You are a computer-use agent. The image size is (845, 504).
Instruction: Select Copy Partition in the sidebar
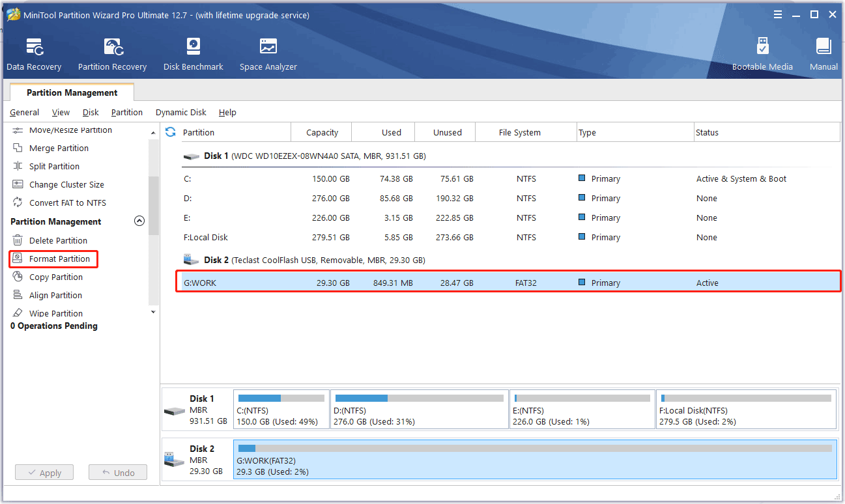pos(56,277)
